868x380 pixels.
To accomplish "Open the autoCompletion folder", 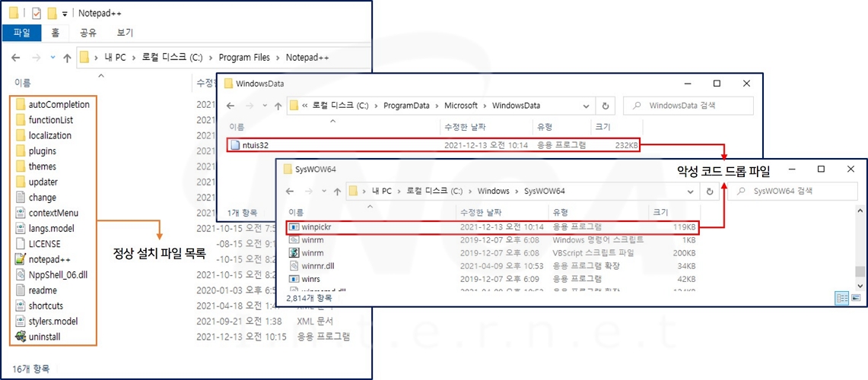I will (52, 104).
